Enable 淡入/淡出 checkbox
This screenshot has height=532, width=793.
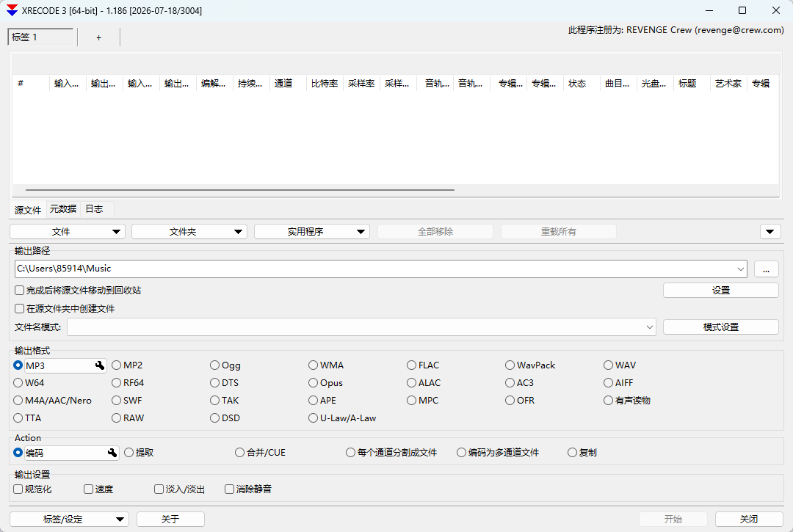(x=159, y=489)
